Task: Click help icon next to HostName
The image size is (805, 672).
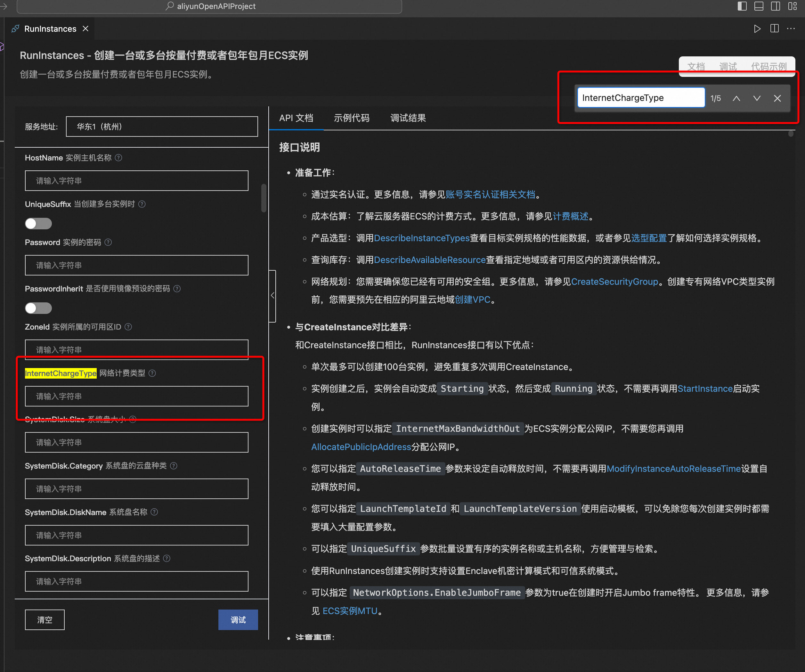Action: [118, 158]
